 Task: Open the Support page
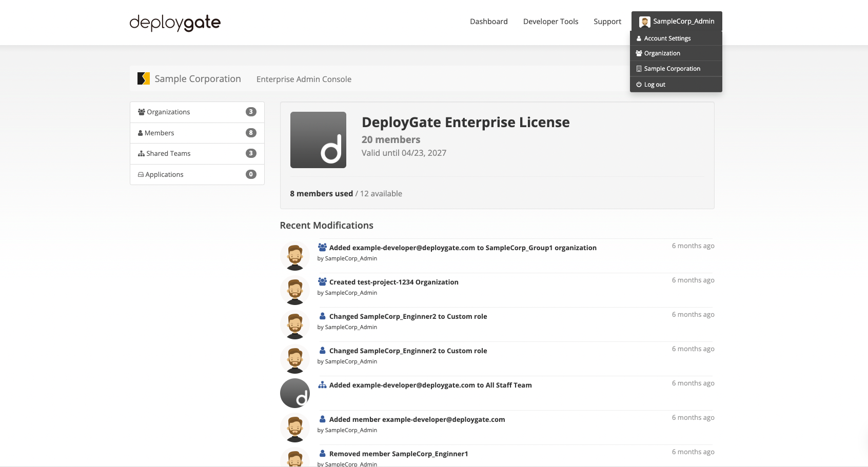click(x=607, y=22)
